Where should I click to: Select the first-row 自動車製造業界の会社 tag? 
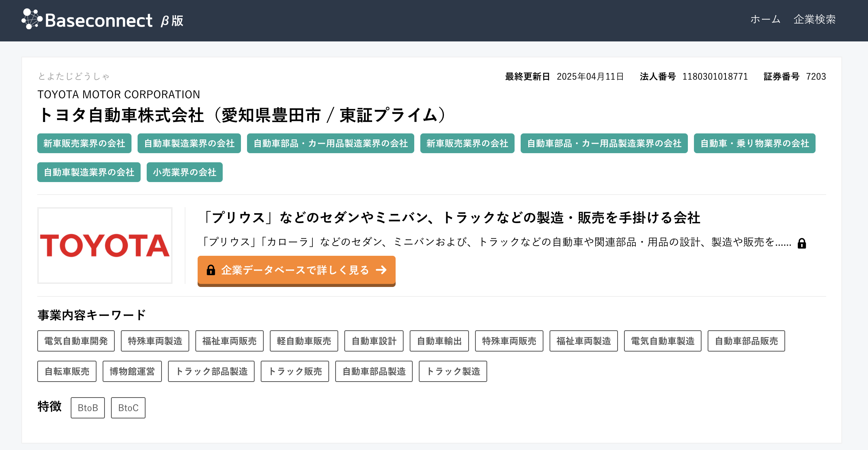coord(189,143)
